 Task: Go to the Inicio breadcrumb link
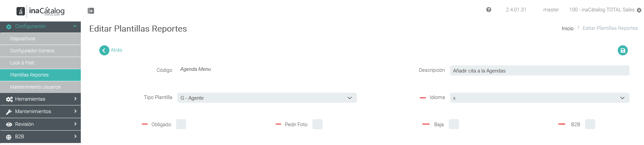point(568,29)
